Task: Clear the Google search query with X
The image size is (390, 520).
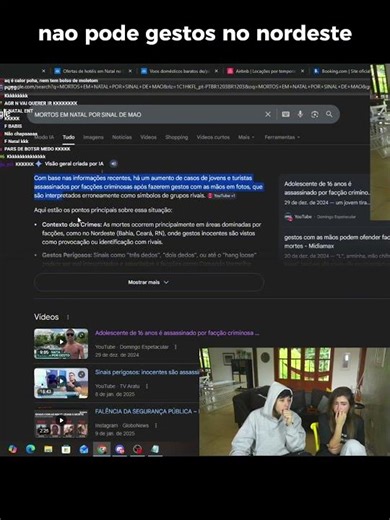Action: click(268, 114)
